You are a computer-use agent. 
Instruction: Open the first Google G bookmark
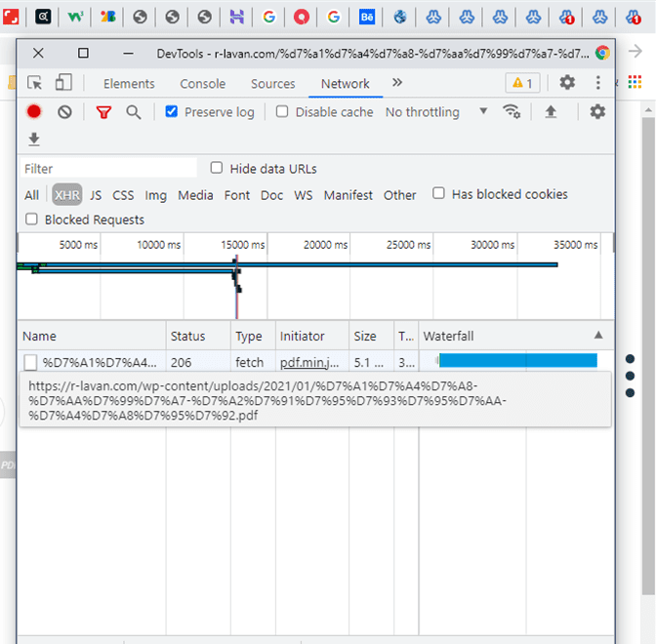268,18
